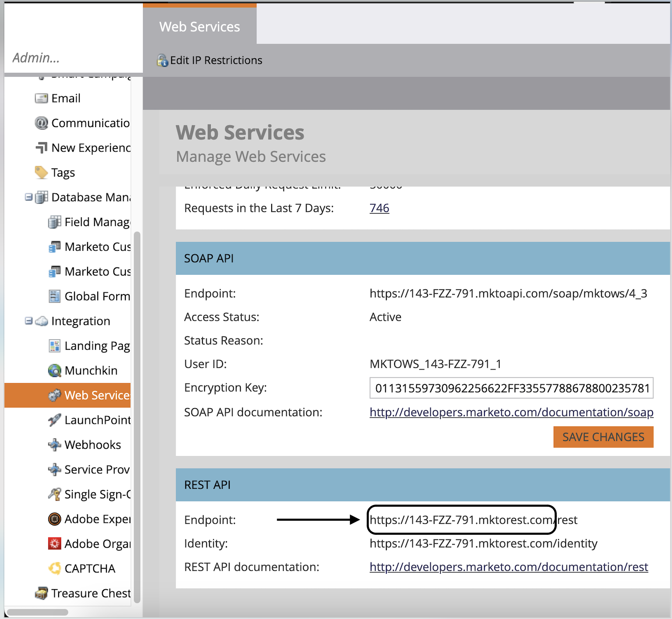Click the Encryption Key input field
The height and width of the screenshot is (619, 672).
(x=511, y=388)
